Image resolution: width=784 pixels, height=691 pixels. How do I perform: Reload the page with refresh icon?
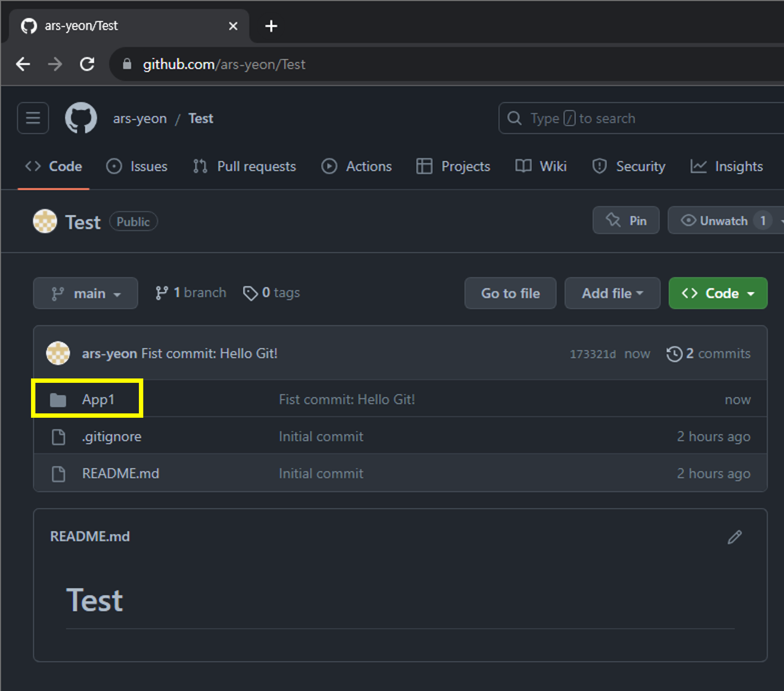[x=87, y=64]
